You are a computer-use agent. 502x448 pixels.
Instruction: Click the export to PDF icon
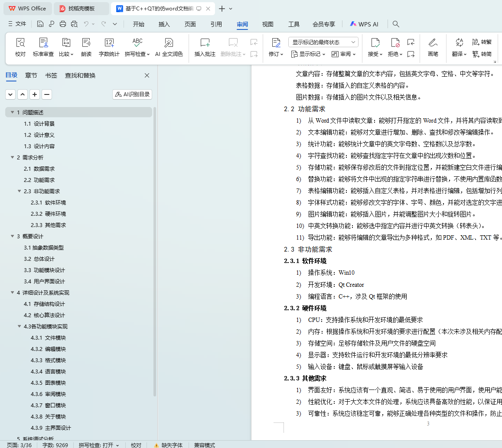(51, 24)
